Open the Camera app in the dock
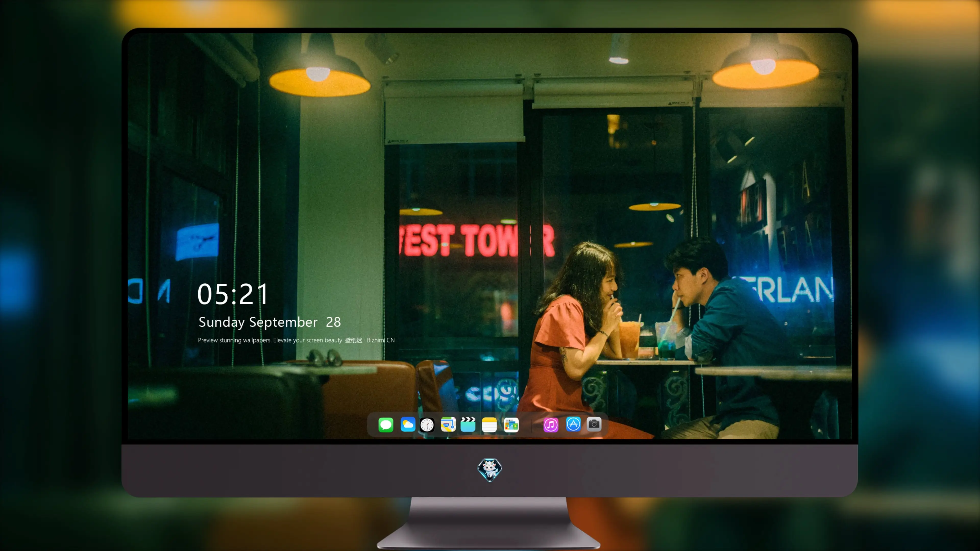This screenshot has height=551, width=980. coord(594,424)
